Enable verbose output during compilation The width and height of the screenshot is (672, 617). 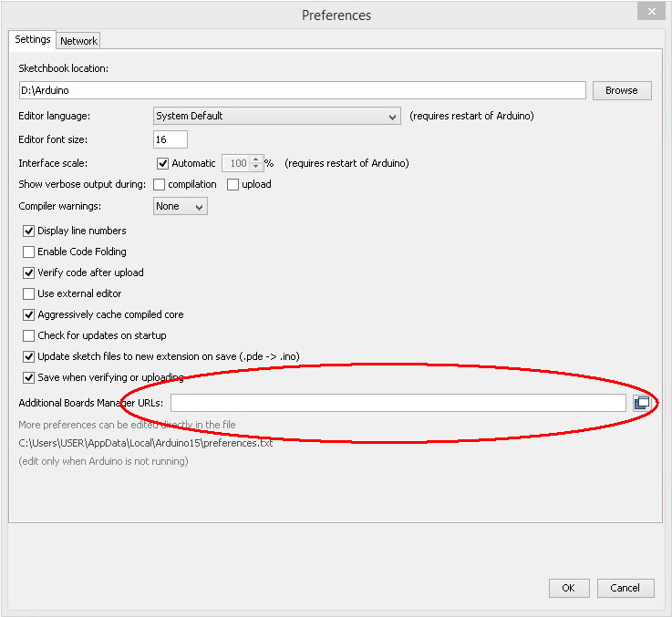[x=159, y=185]
